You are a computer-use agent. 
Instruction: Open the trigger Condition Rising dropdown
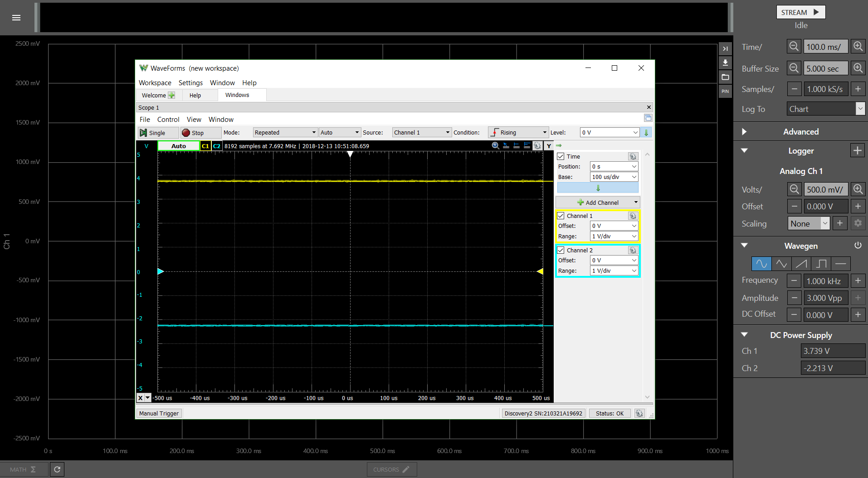(x=518, y=132)
